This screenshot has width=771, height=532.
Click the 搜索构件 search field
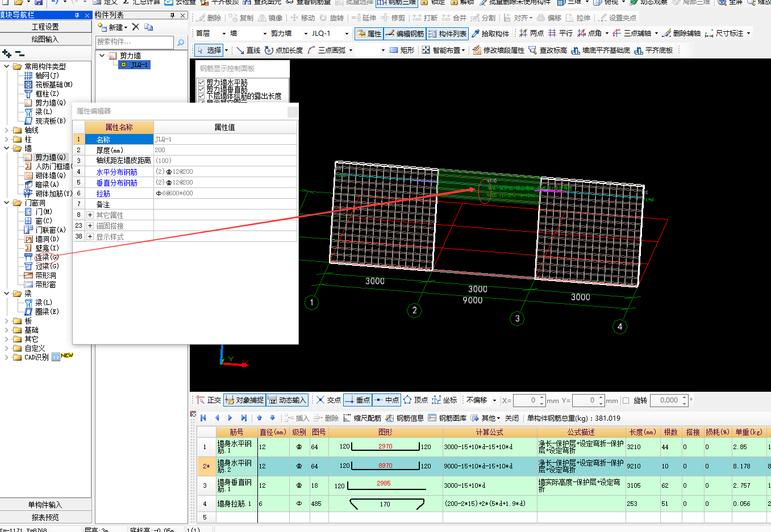pos(135,42)
